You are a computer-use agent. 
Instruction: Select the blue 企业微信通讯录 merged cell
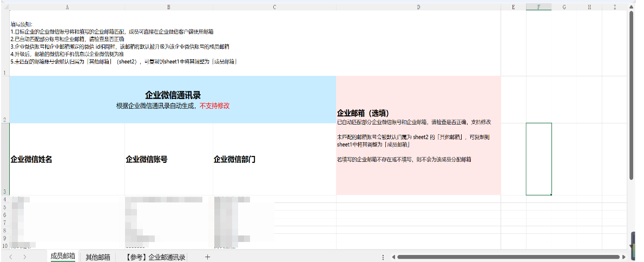(x=173, y=100)
